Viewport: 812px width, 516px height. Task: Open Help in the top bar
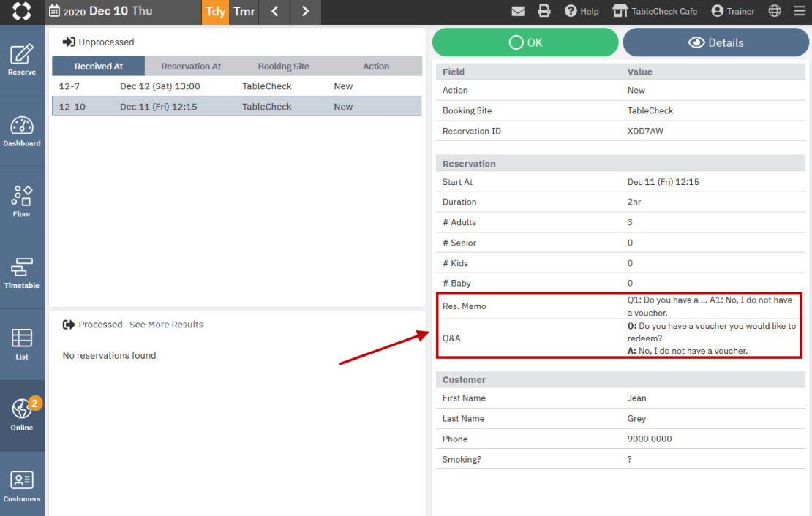pyautogui.click(x=582, y=11)
